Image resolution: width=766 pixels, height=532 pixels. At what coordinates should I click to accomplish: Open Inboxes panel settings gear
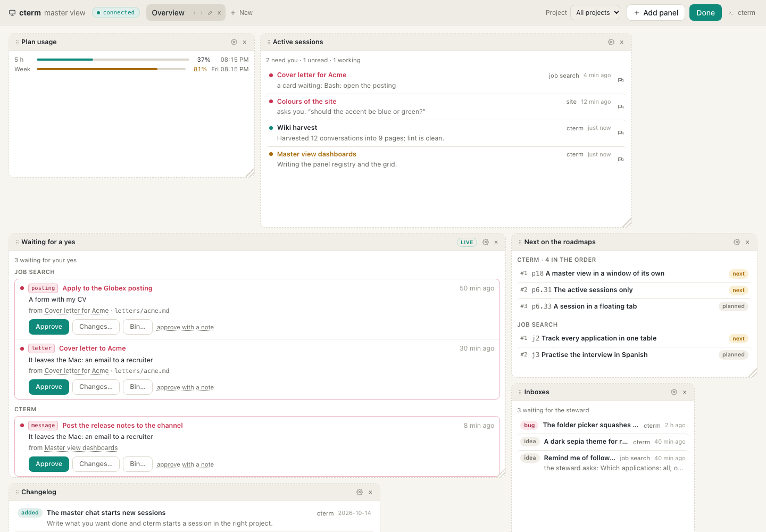coord(674,392)
